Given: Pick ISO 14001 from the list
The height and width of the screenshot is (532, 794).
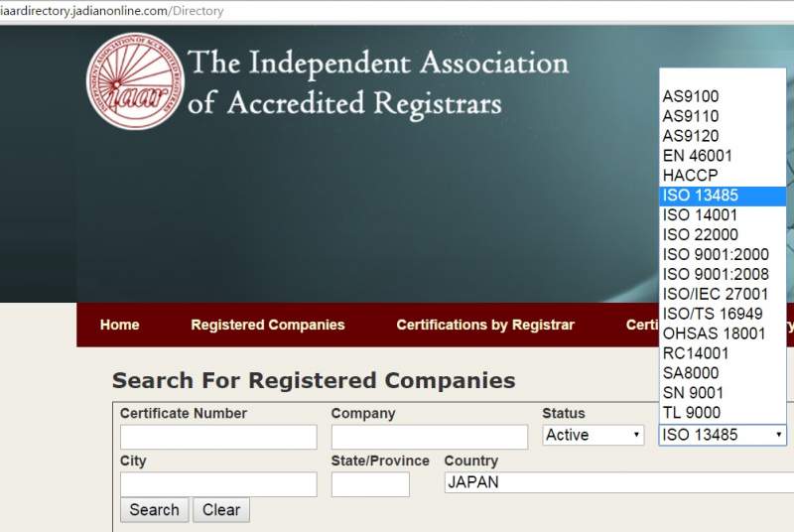Looking at the screenshot, I should pyautogui.click(x=723, y=215).
